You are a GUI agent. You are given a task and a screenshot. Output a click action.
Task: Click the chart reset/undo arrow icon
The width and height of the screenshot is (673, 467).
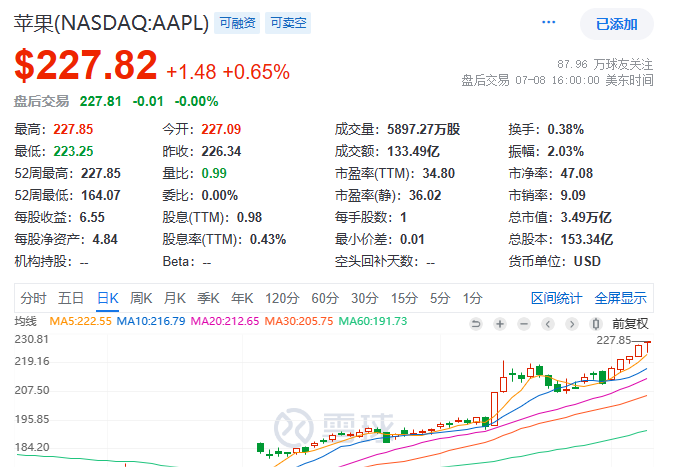476,324
